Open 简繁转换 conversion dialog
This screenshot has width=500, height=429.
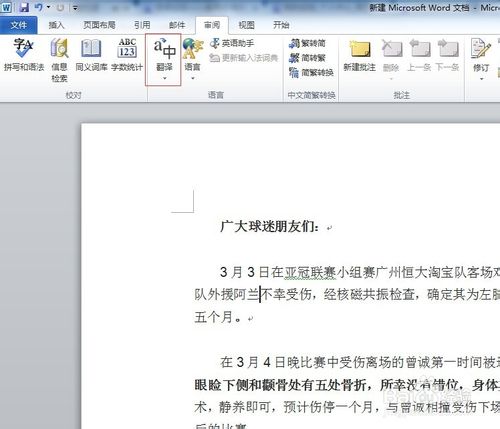pyautogui.click(x=311, y=73)
